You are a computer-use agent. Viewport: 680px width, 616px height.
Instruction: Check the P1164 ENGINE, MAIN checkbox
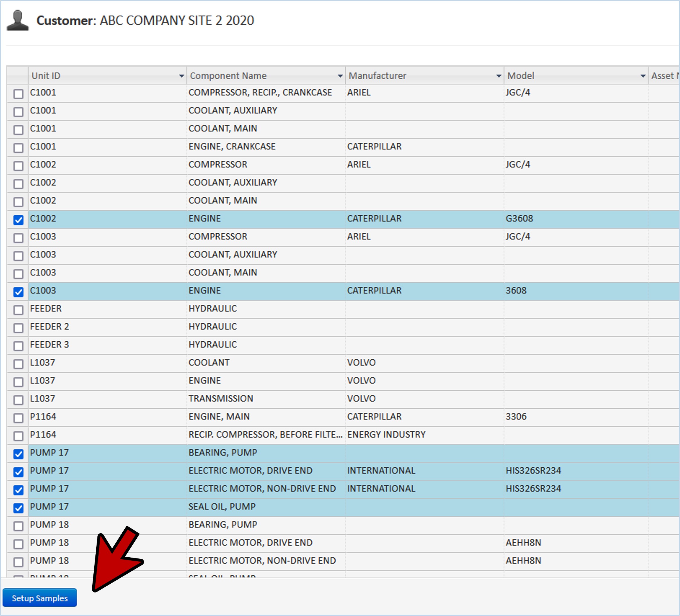tap(19, 418)
